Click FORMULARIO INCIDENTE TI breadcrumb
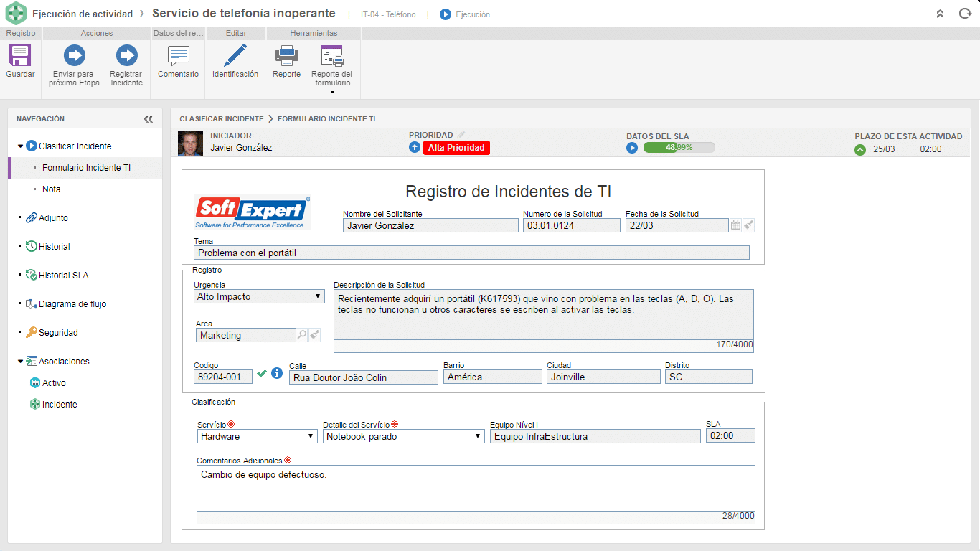Image resolution: width=980 pixels, height=551 pixels. pos(326,119)
